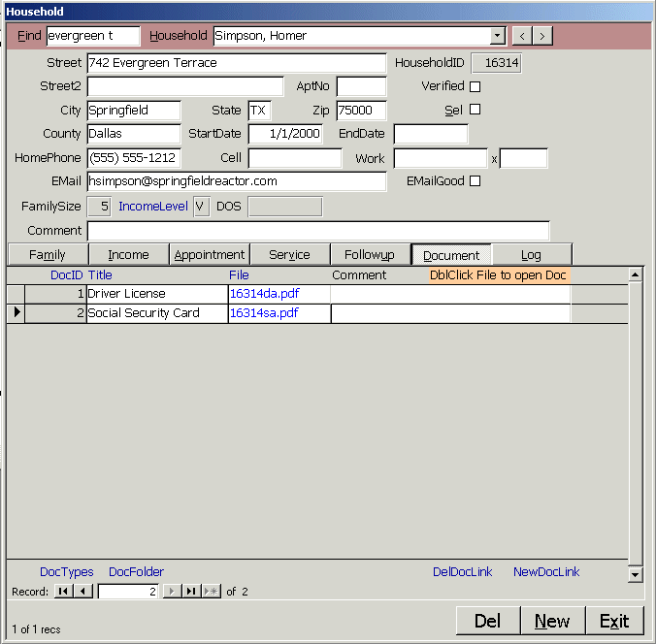Click the IncomeLevel value box

(201, 207)
